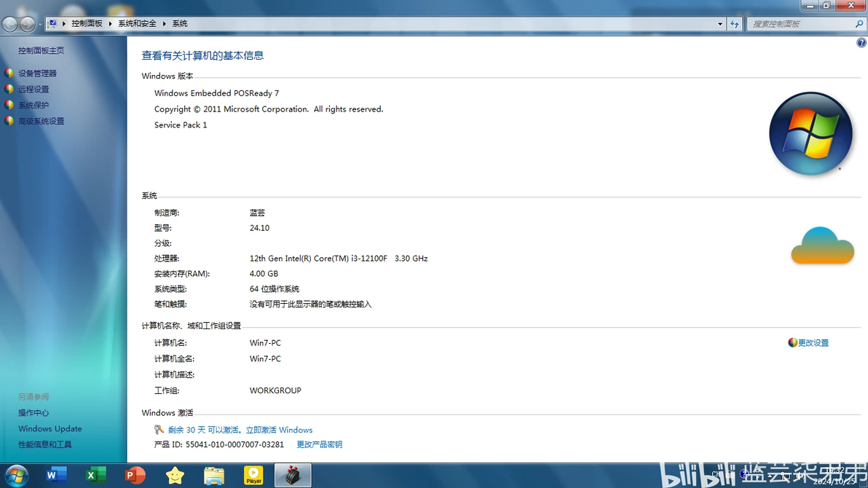Open Action Center (操作中心) link

(33, 413)
